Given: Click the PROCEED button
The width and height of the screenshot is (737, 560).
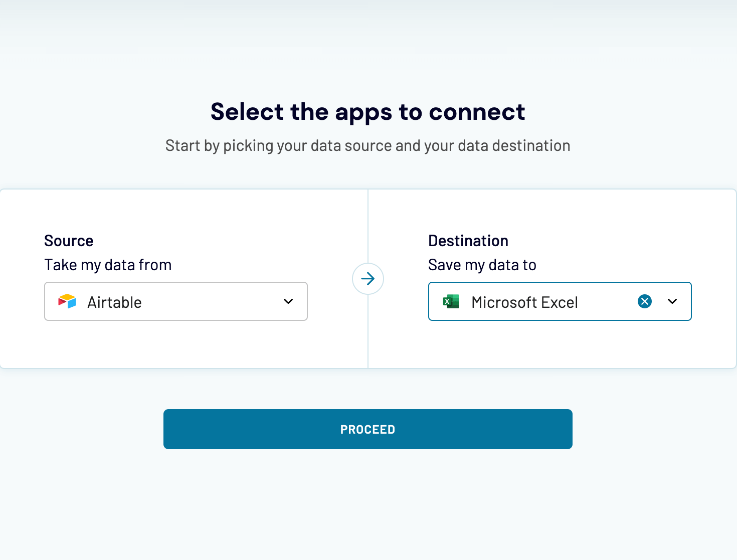Looking at the screenshot, I should [367, 429].
